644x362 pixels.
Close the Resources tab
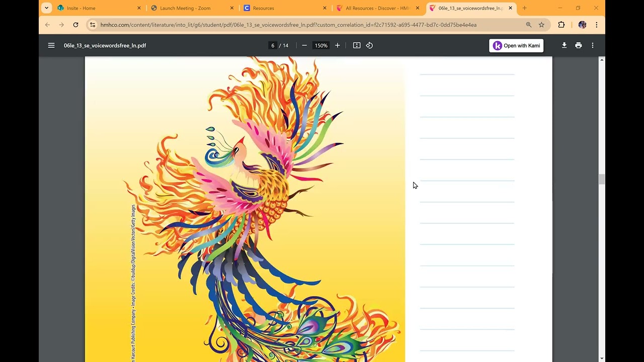pos(325,8)
